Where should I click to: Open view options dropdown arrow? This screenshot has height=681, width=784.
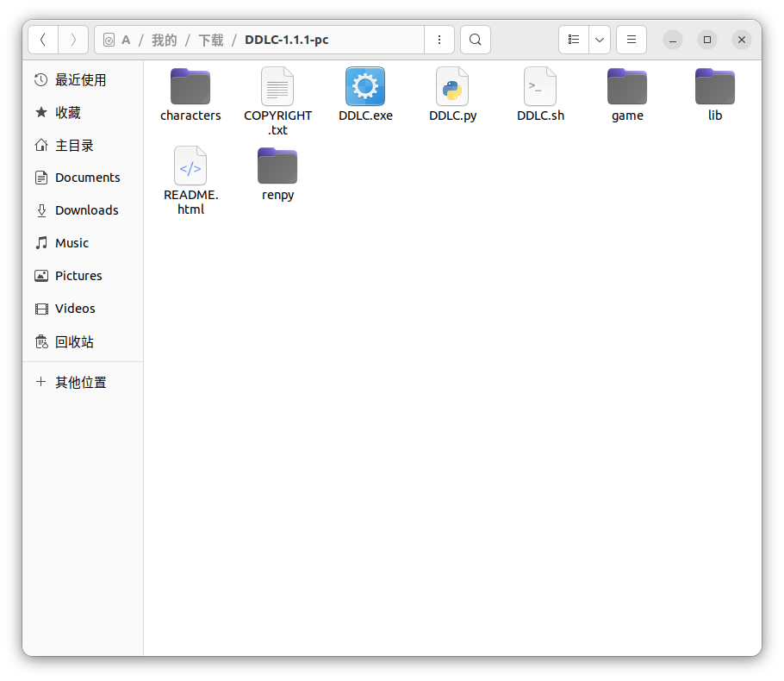[600, 40]
